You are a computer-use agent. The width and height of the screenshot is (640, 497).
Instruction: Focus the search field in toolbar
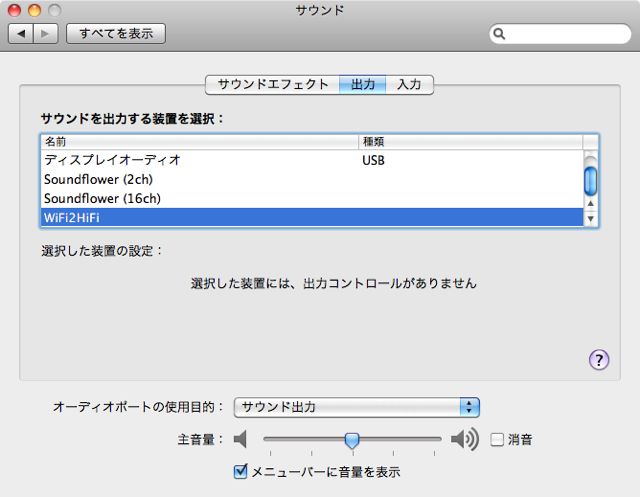pos(560,33)
